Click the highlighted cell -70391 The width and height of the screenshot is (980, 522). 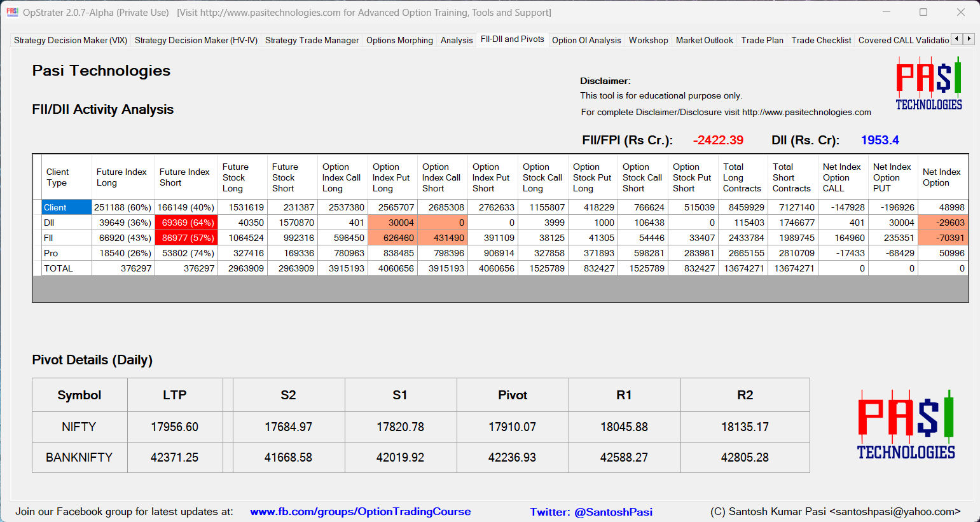(944, 238)
